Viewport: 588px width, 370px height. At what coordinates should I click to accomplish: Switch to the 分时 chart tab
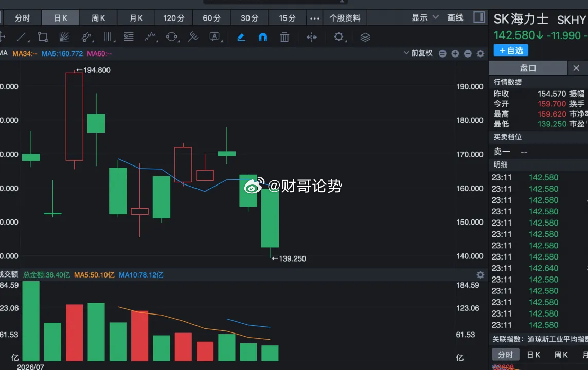pos(23,18)
